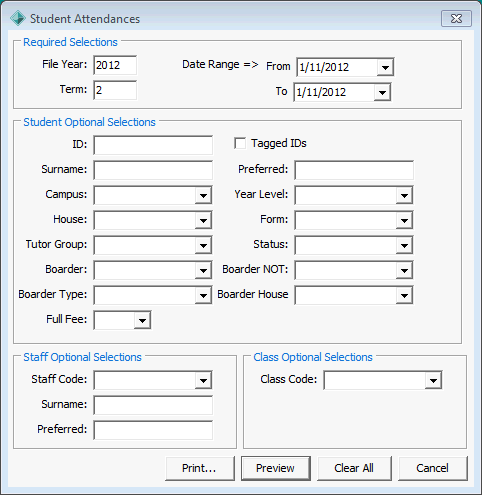Expand the Staff Code dropdown
This screenshot has width=482, height=495.
pos(203,380)
